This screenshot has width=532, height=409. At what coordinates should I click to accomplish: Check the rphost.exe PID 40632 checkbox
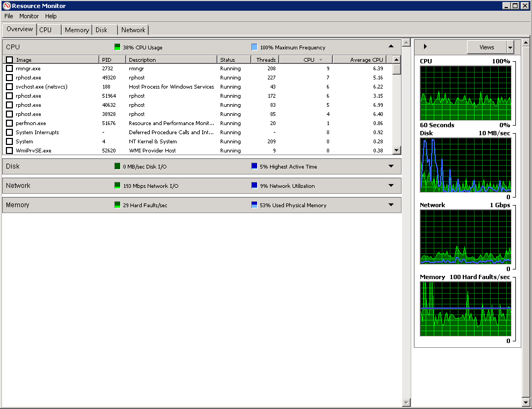tap(10, 105)
